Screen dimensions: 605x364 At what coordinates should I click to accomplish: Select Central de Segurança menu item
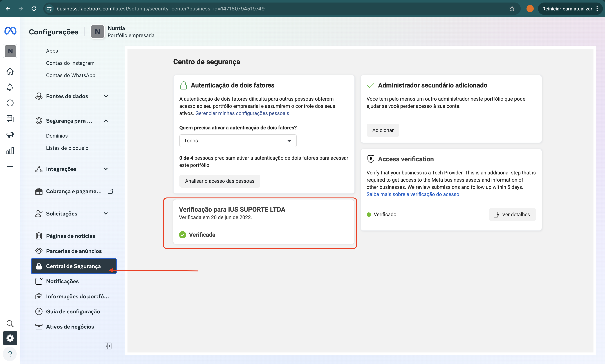point(74,266)
